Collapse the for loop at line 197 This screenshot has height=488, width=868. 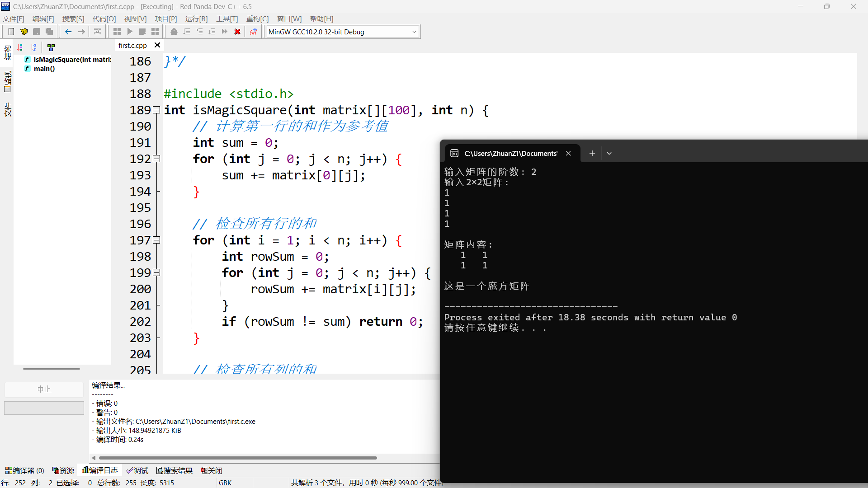tap(156, 240)
